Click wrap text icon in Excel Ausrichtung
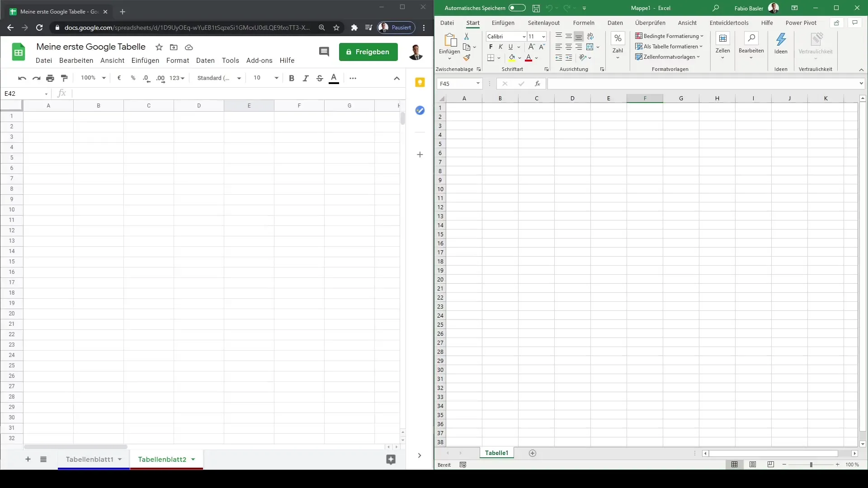This screenshot has height=488, width=868. [590, 37]
